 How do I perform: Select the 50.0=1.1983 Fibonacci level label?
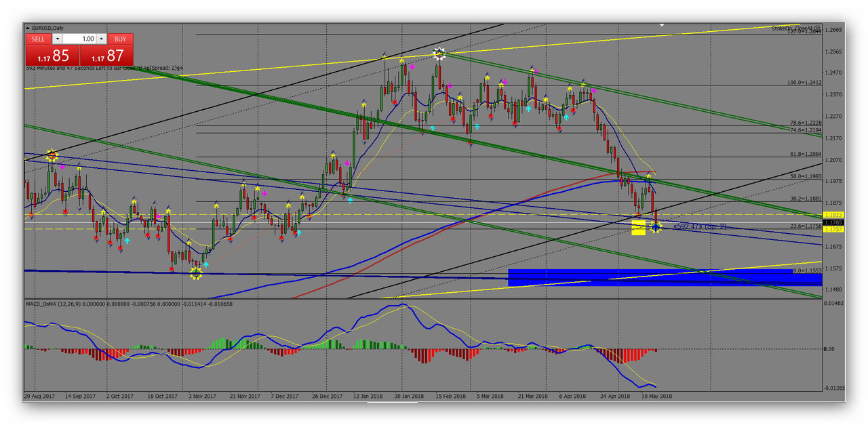pyautogui.click(x=806, y=176)
